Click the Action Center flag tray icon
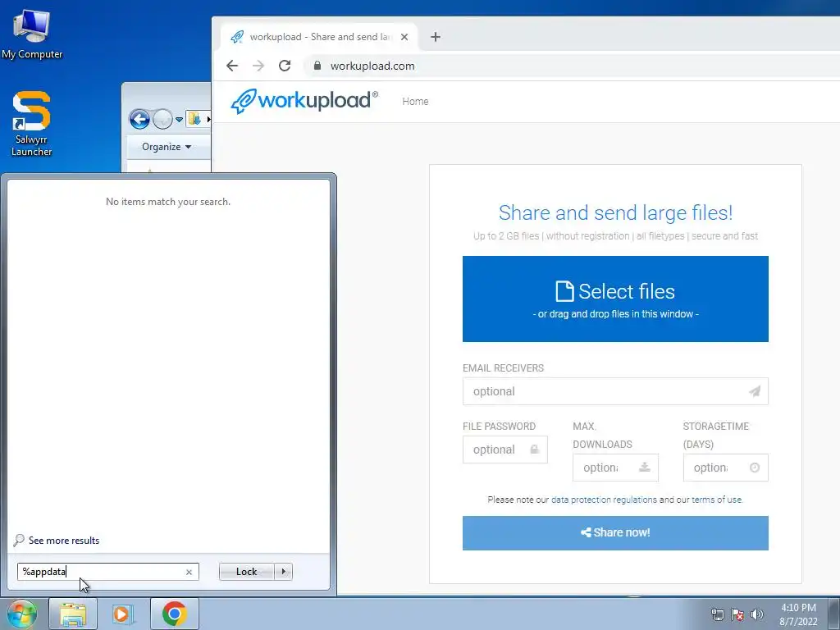Image resolution: width=840 pixels, height=630 pixels. 737,614
